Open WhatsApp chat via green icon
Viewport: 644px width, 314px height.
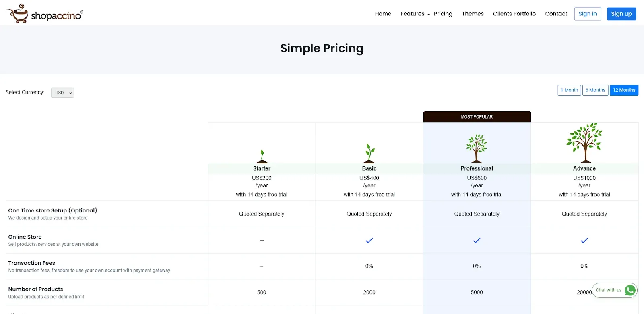(630, 290)
